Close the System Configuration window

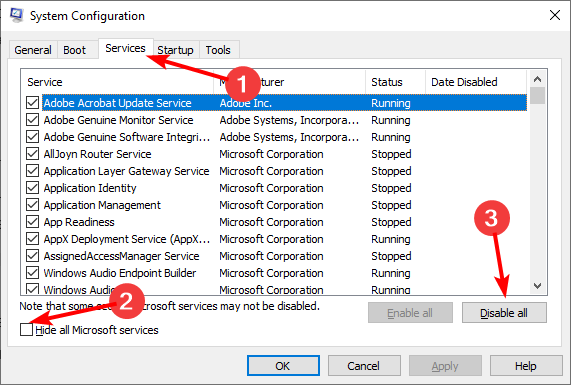pos(555,15)
